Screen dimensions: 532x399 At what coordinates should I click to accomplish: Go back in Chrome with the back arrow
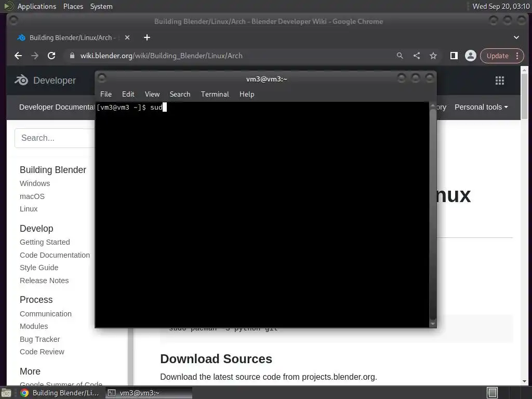18,56
